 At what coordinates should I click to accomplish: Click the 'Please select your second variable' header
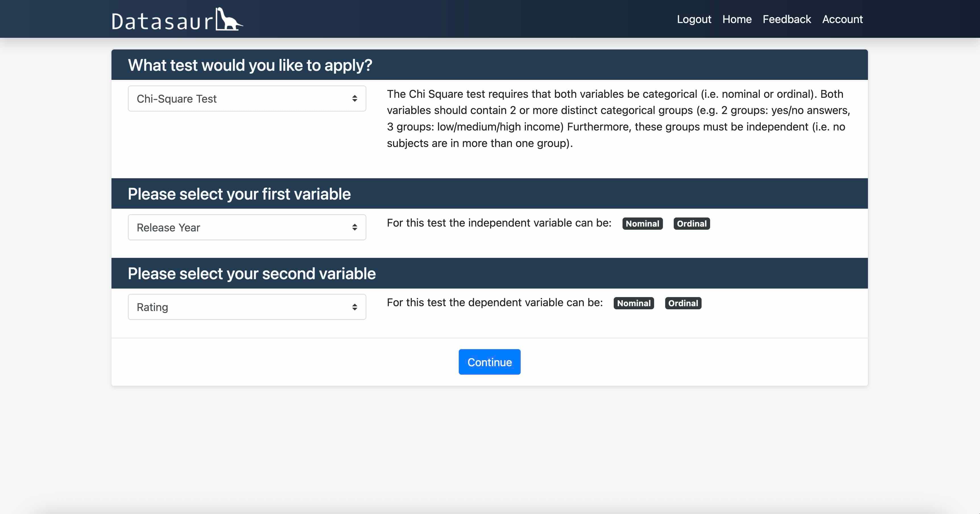point(251,274)
